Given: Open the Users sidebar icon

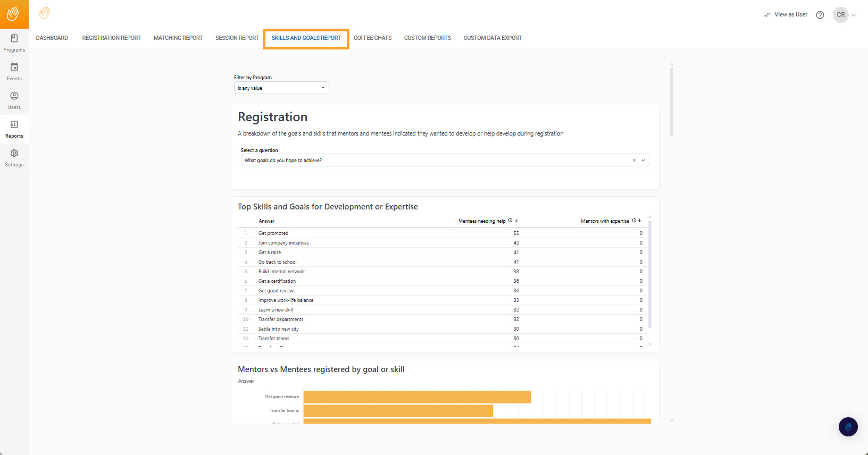Looking at the screenshot, I should 14,96.
